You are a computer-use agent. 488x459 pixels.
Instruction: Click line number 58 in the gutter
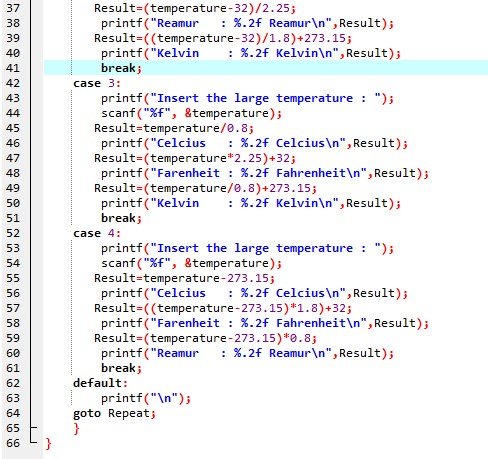click(13, 323)
